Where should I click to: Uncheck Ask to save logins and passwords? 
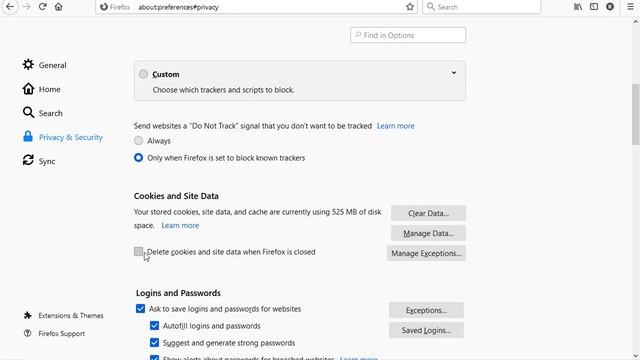(140, 309)
